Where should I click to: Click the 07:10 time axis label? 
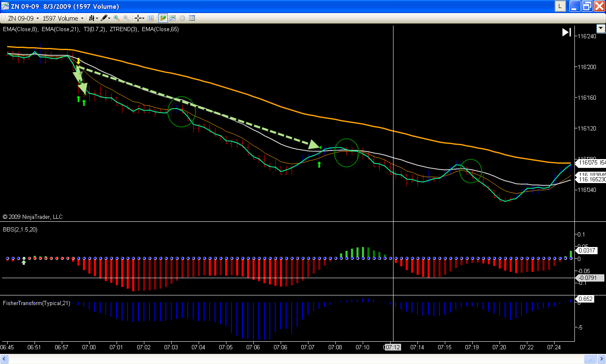click(x=362, y=347)
